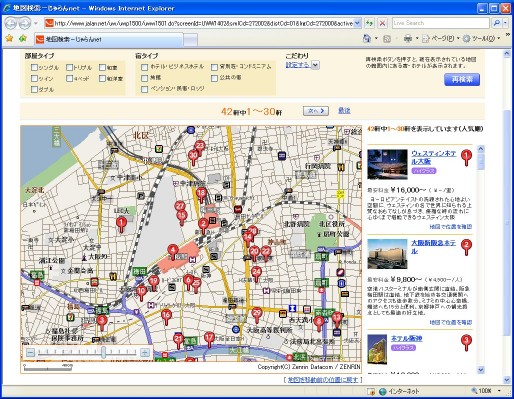Open Favorites Center star icon

9,39
